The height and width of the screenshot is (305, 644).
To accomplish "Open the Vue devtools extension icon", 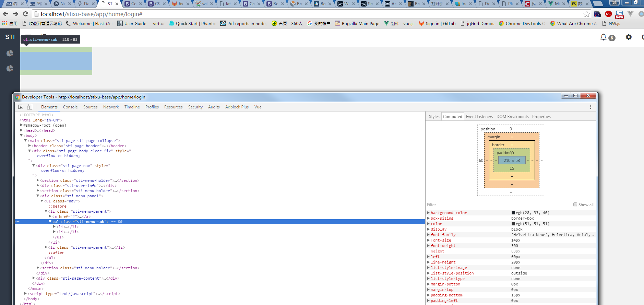I will click(630, 14).
